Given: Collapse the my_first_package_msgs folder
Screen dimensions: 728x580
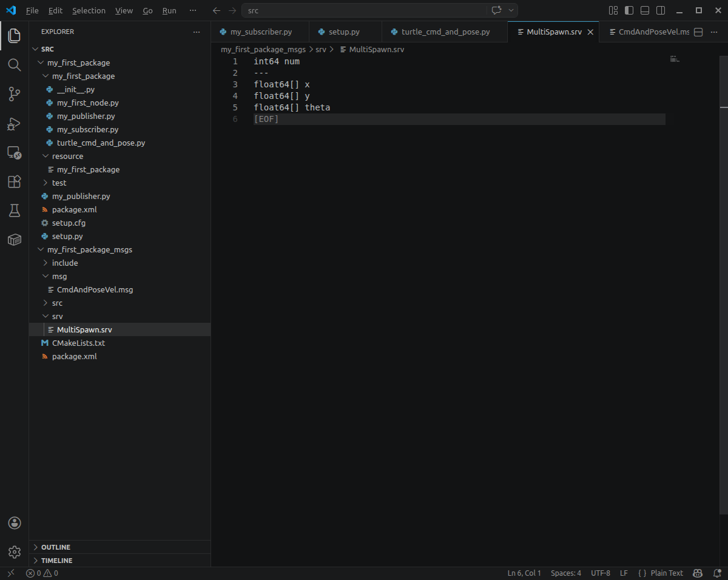Looking at the screenshot, I should [x=41, y=249].
